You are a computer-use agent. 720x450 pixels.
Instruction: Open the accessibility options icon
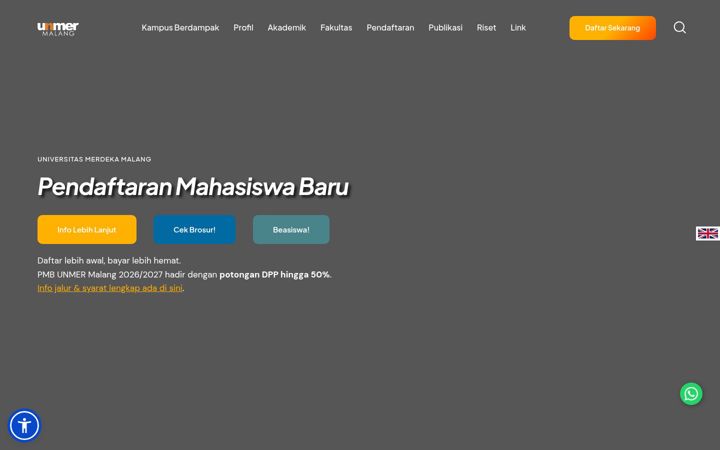(x=24, y=425)
